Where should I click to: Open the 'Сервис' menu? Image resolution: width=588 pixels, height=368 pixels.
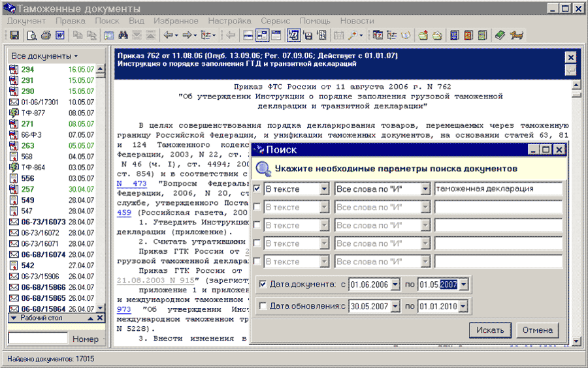(276, 21)
